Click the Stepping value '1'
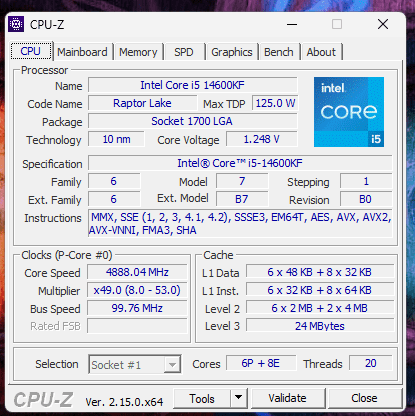This screenshot has width=415, height=416. point(366,181)
